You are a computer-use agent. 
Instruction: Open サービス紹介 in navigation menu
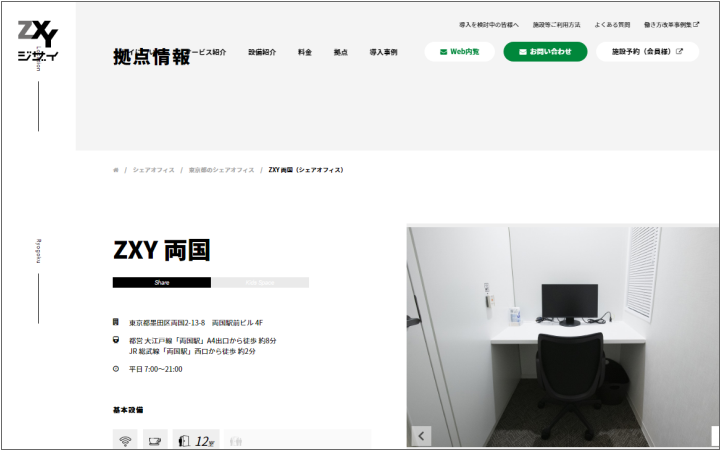pyautogui.click(x=208, y=52)
